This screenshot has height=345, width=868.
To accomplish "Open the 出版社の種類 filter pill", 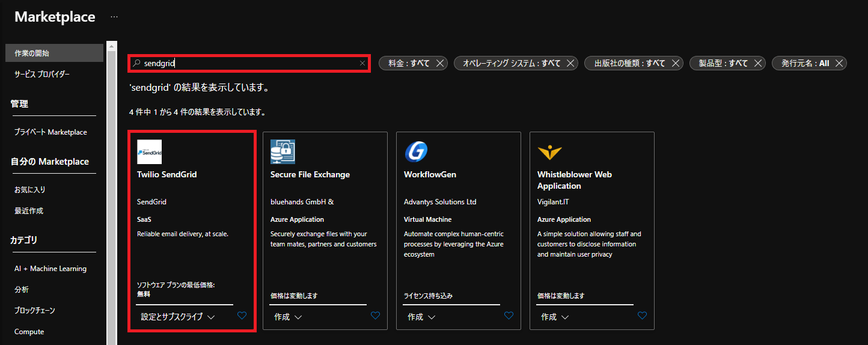I will point(630,63).
